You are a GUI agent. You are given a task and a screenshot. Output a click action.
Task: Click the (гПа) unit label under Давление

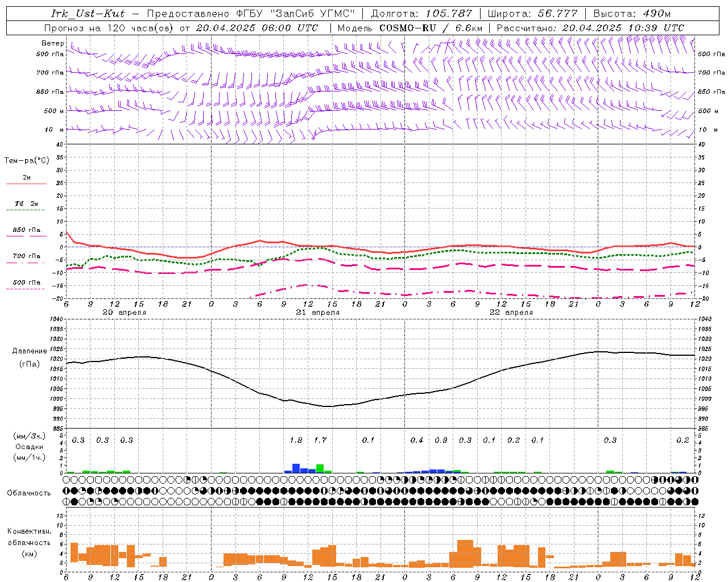30,364
